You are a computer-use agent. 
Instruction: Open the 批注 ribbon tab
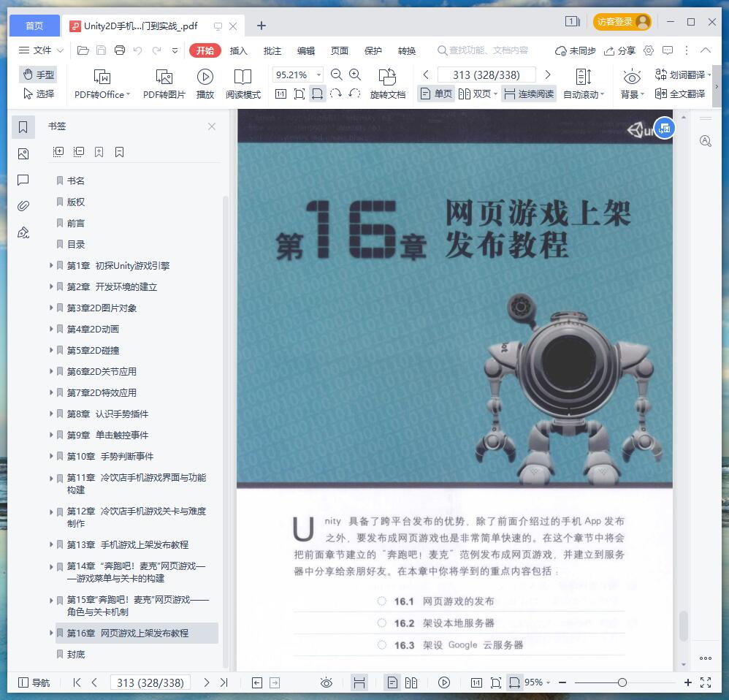click(272, 50)
